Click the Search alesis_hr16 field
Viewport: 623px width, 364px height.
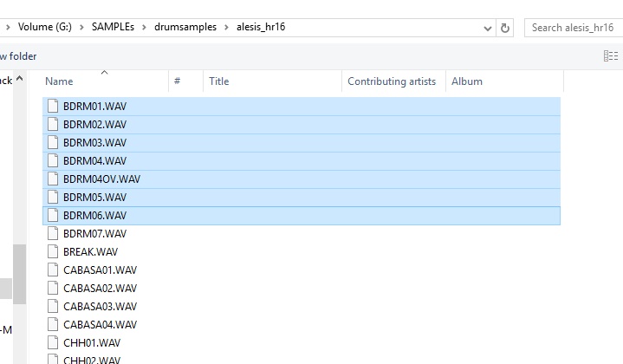(x=574, y=28)
